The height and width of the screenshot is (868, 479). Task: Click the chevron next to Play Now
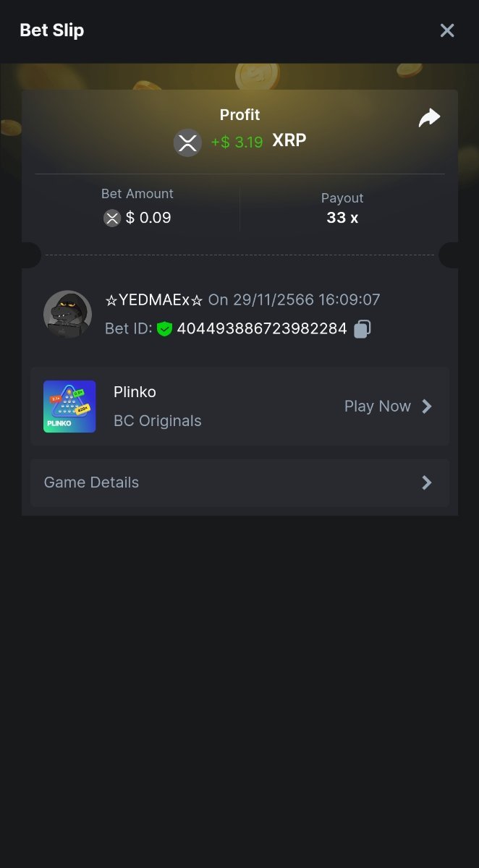pyautogui.click(x=427, y=407)
